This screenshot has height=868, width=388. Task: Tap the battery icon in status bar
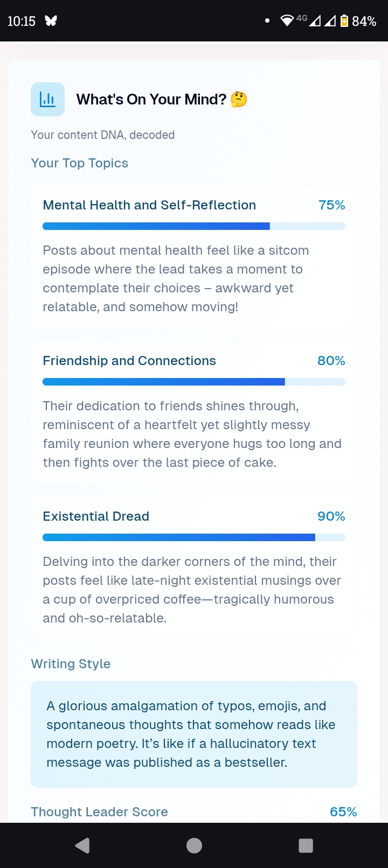(x=344, y=21)
